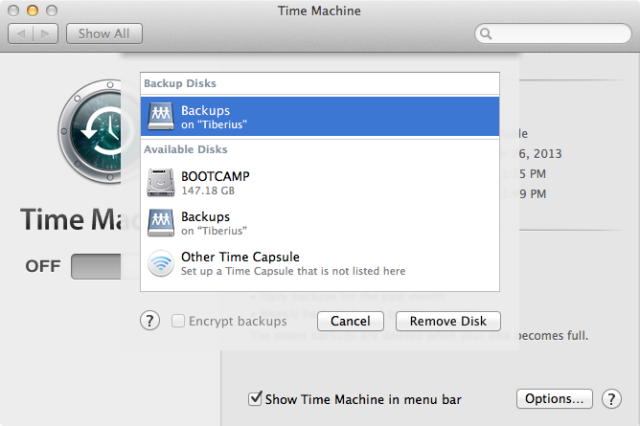Go forward with the right arrow button
This screenshot has height=426, width=640.
(45, 33)
